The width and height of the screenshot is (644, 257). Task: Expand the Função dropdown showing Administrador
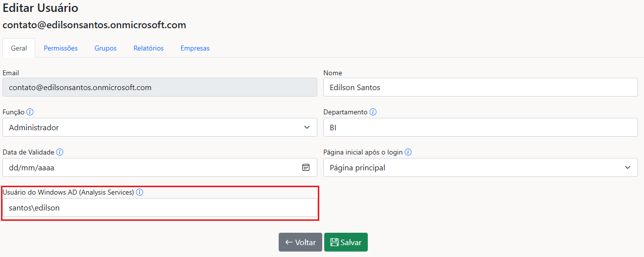159,127
